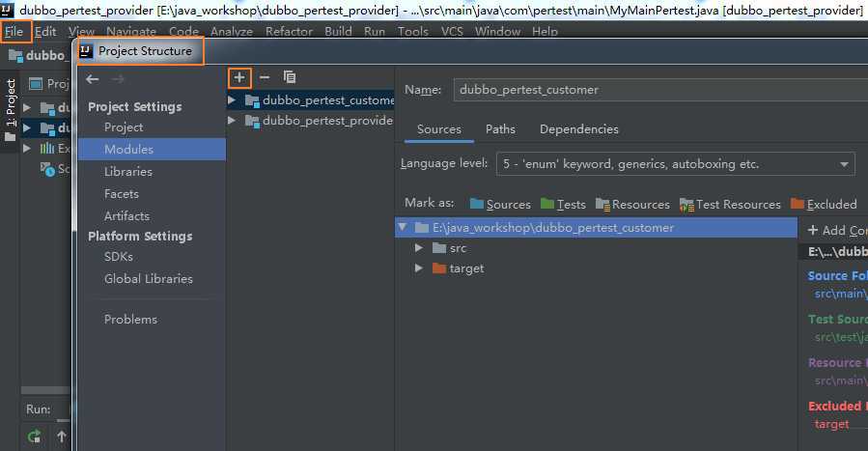The image size is (868, 451).
Task: Select Modules under Project Settings
Action: [x=152, y=150]
